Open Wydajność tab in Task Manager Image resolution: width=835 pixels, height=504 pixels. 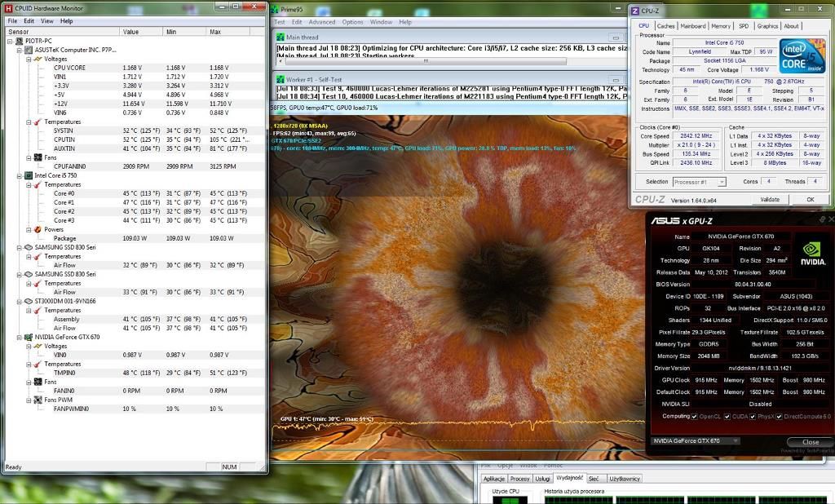coord(569,479)
